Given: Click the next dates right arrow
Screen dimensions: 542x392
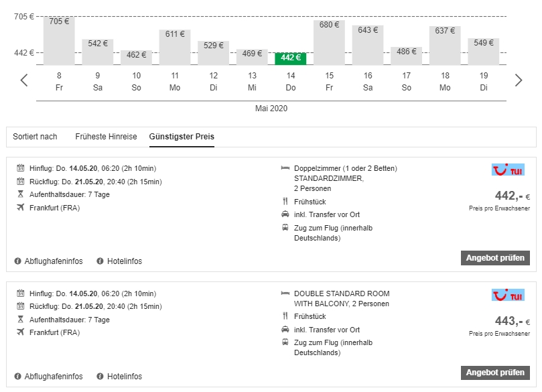Looking at the screenshot, I should click(518, 80).
